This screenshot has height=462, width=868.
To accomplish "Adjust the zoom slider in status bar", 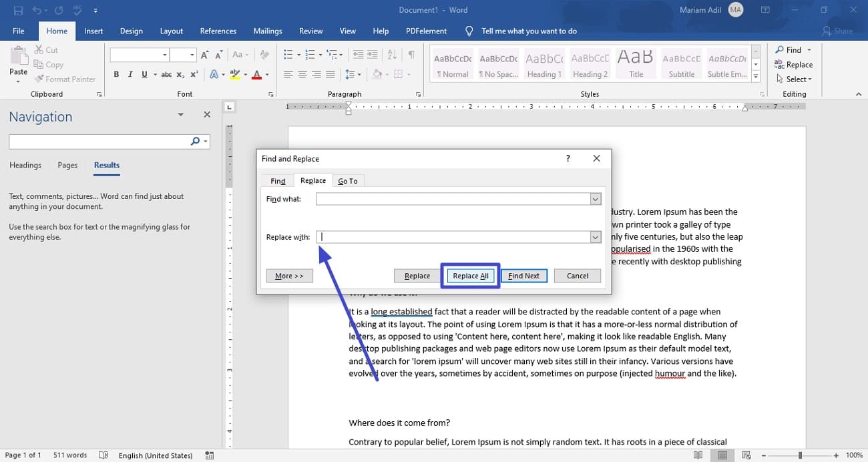I will tap(799, 455).
